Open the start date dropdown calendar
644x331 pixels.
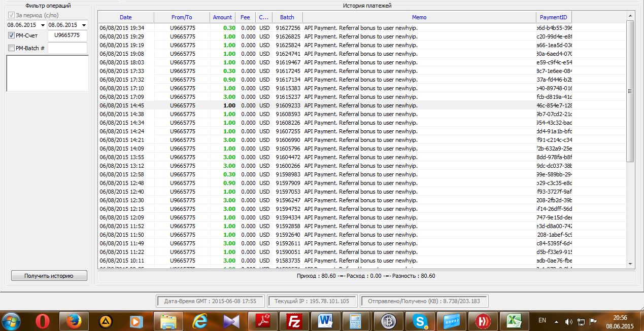(43, 25)
